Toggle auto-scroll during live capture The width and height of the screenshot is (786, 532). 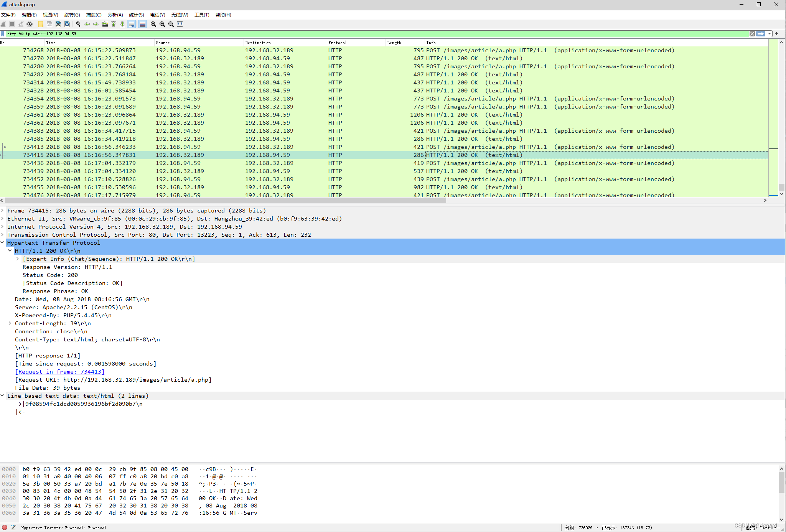(x=132, y=24)
